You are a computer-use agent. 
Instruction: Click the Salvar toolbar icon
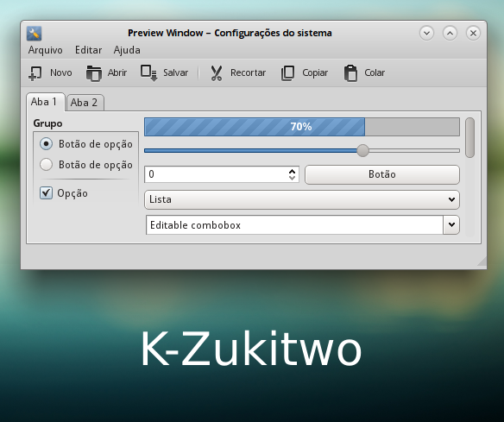(148, 73)
